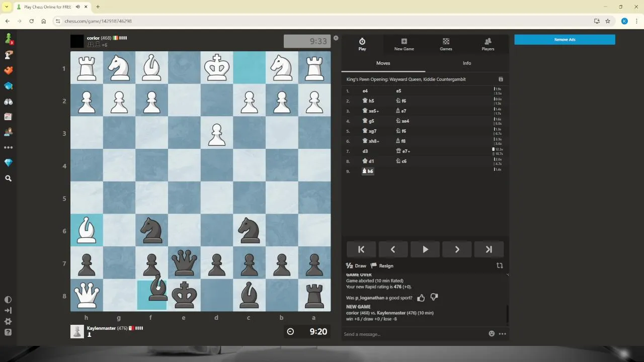Image resolution: width=644 pixels, height=362 pixels.
Task: Select the black king on e8
Action: point(184,295)
